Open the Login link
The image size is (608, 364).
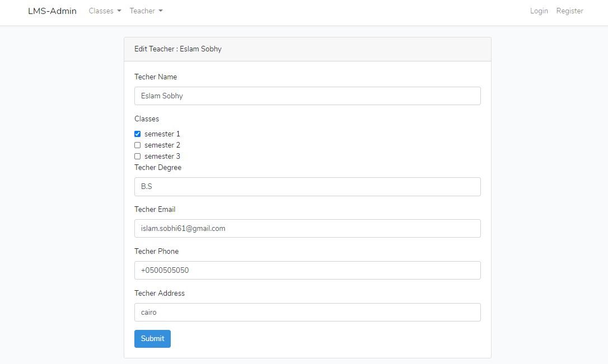pos(539,11)
